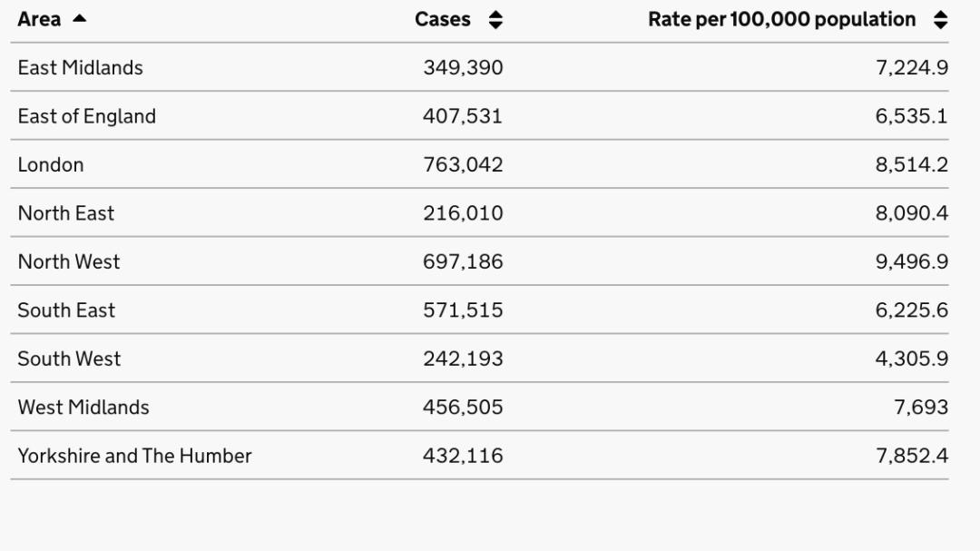
Task: Select the East of England row
Action: (x=86, y=116)
